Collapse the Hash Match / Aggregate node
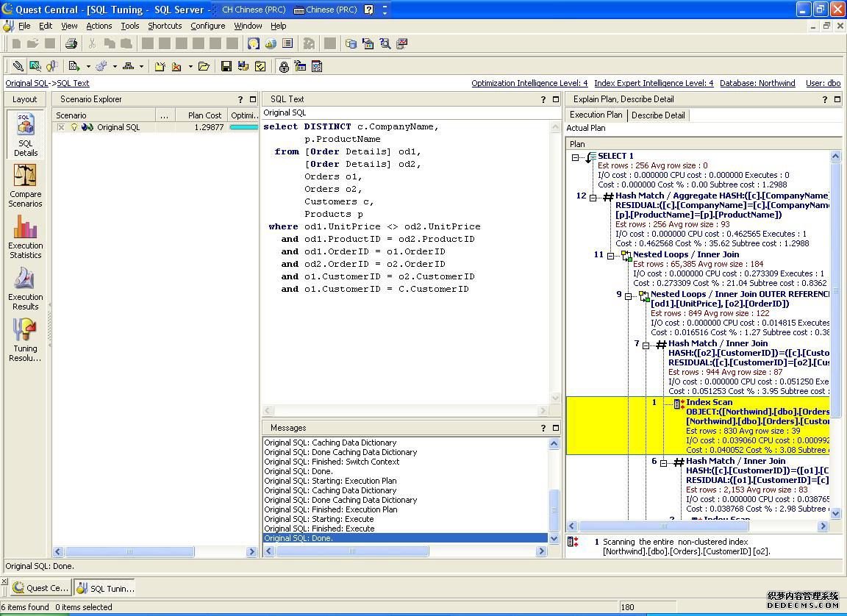The image size is (847, 616). 593,197
